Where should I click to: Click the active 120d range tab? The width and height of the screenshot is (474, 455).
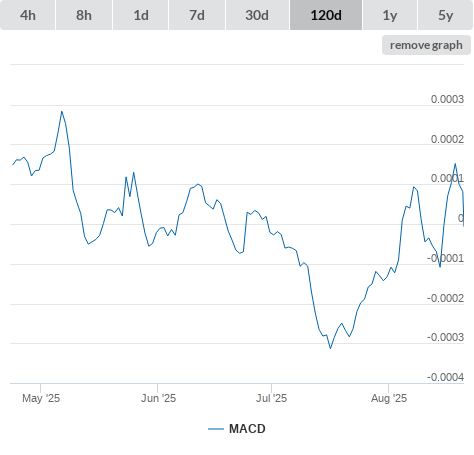[x=326, y=15]
